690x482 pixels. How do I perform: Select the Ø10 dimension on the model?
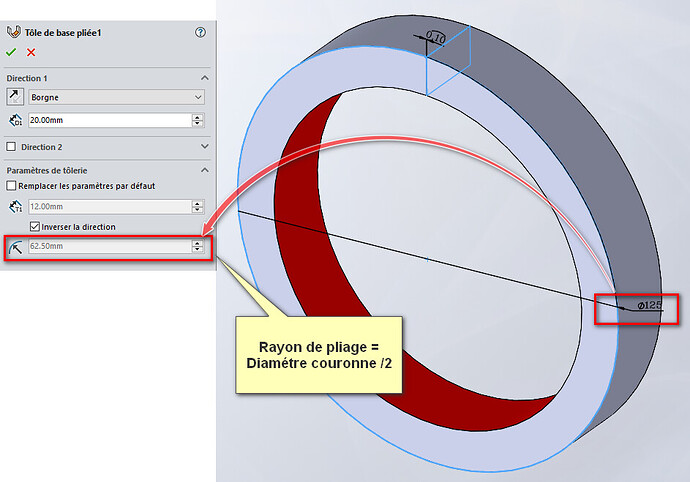tap(435, 37)
